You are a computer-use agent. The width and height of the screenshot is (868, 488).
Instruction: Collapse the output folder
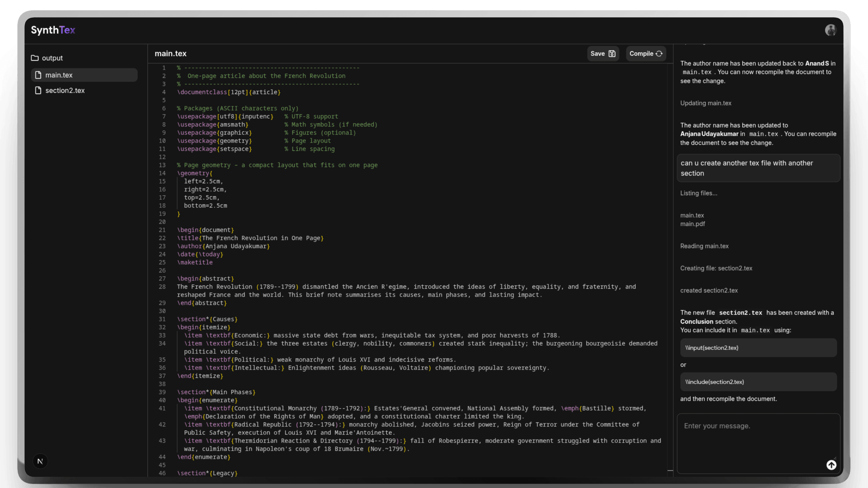point(52,58)
